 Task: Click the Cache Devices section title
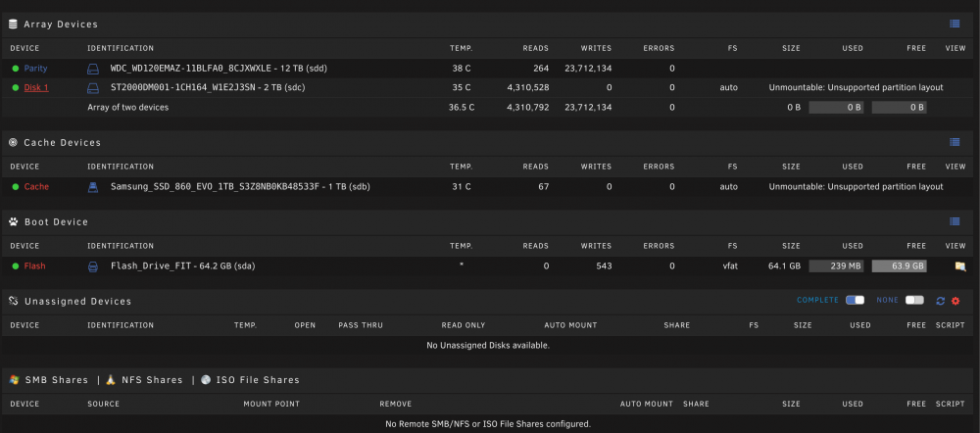(62, 142)
